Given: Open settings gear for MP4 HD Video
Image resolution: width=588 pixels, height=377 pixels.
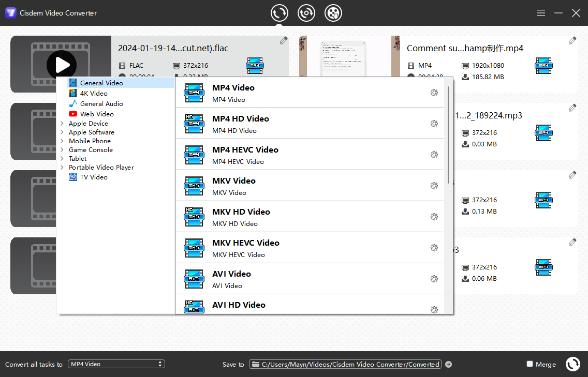Looking at the screenshot, I should [x=434, y=124].
